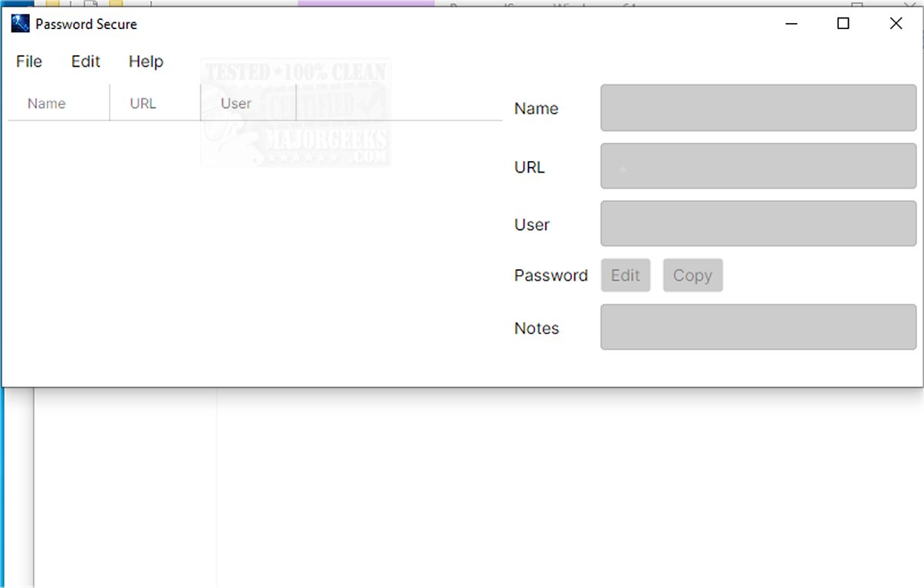Open the Help menu
This screenshot has width=924, height=588.
point(146,61)
